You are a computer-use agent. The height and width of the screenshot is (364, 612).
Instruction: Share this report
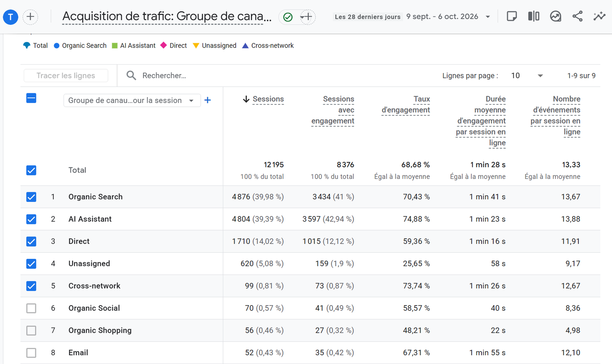(578, 16)
